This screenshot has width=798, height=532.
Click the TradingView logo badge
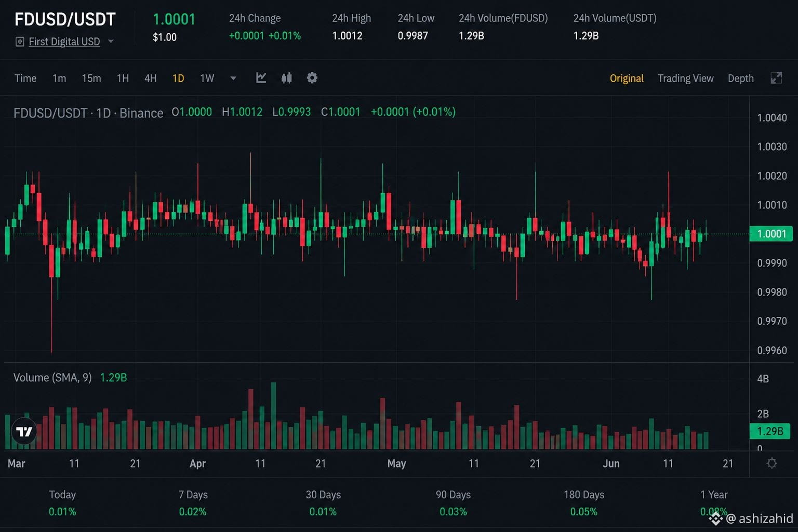24,431
